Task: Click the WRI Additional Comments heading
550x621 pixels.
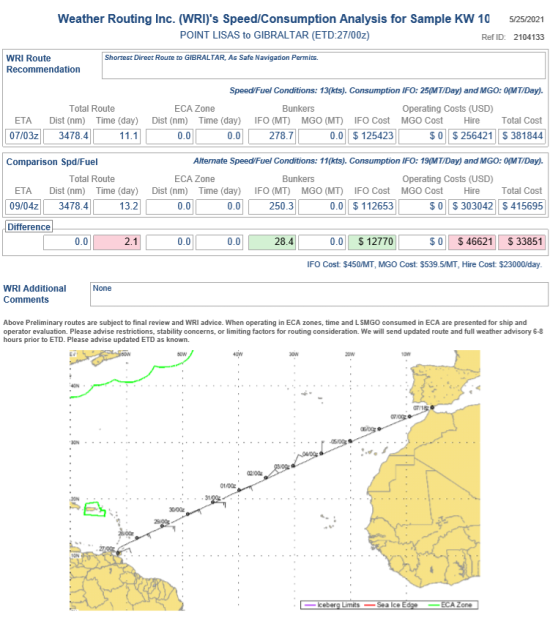Action: pyautogui.click(x=35, y=294)
